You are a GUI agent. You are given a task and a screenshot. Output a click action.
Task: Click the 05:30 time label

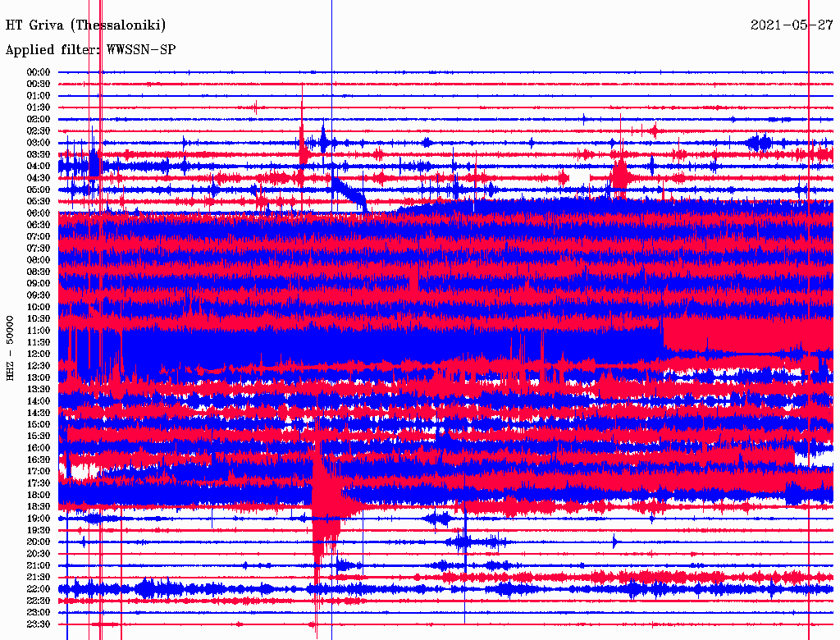point(39,201)
